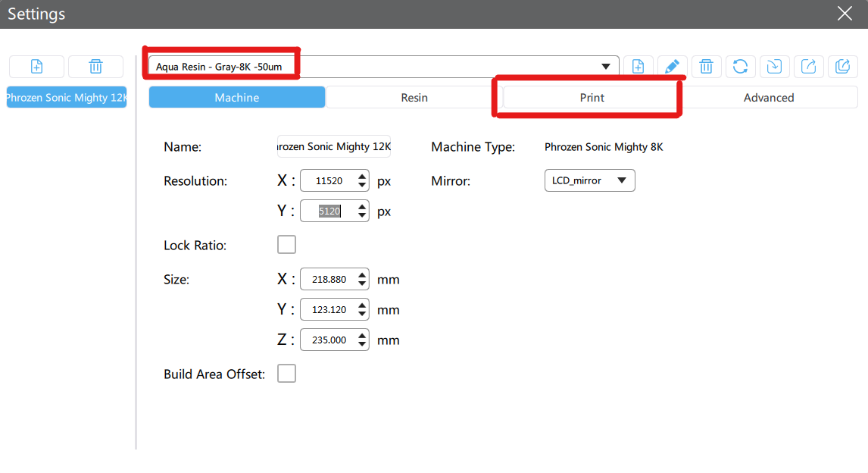
Task: Decrease Resolution X with down arrow
Action: (362, 185)
